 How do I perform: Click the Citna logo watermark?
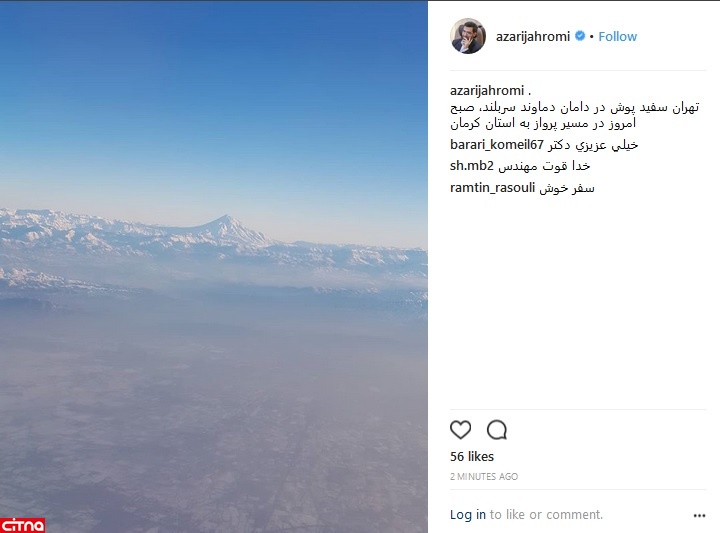[x=22, y=525]
